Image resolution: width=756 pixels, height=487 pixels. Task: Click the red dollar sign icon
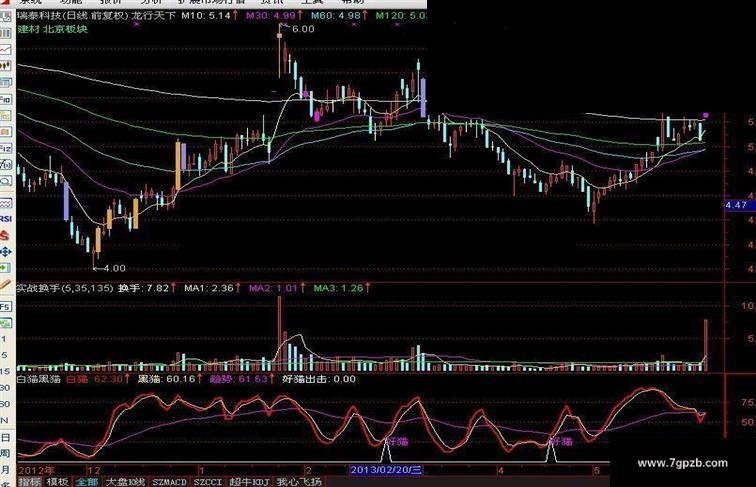click(x=6, y=235)
